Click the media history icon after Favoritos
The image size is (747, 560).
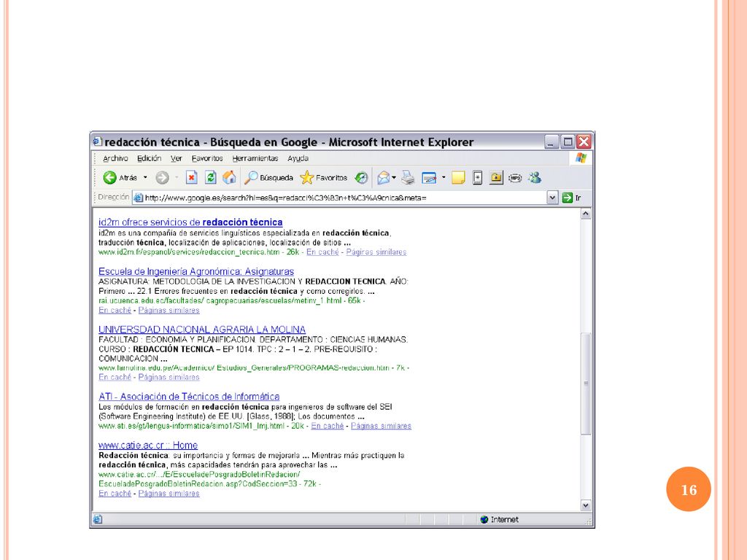pyautogui.click(x=361, y=178)
